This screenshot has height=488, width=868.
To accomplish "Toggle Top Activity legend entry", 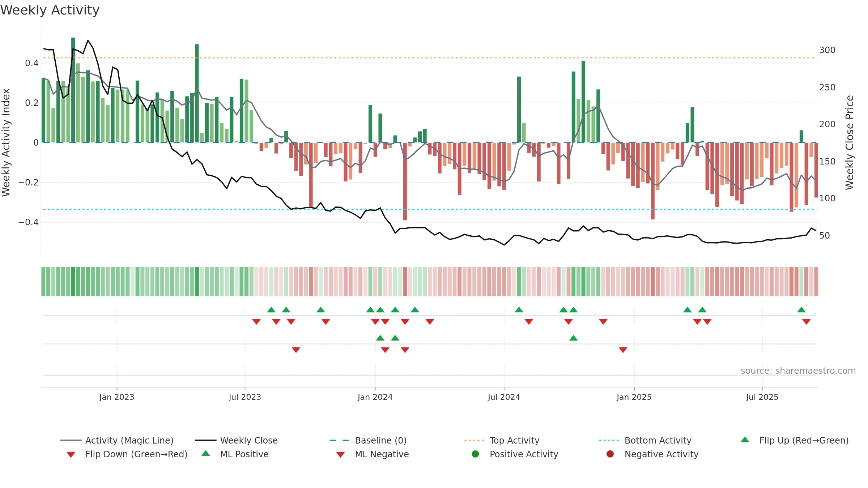I will (502, 440).
